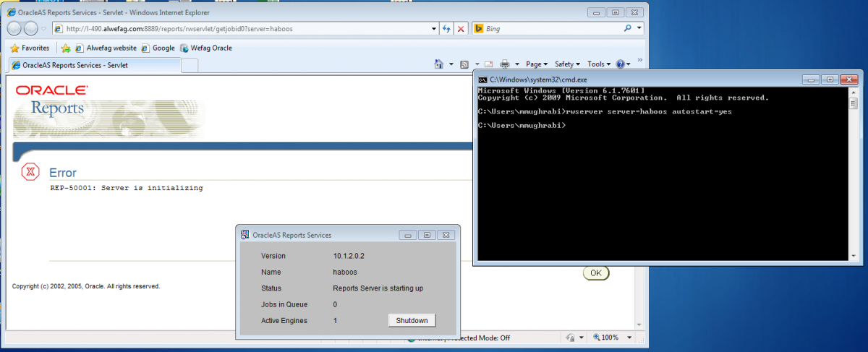868x352 pixels.
Task: Click the Favorites star button
Action: 30,48
